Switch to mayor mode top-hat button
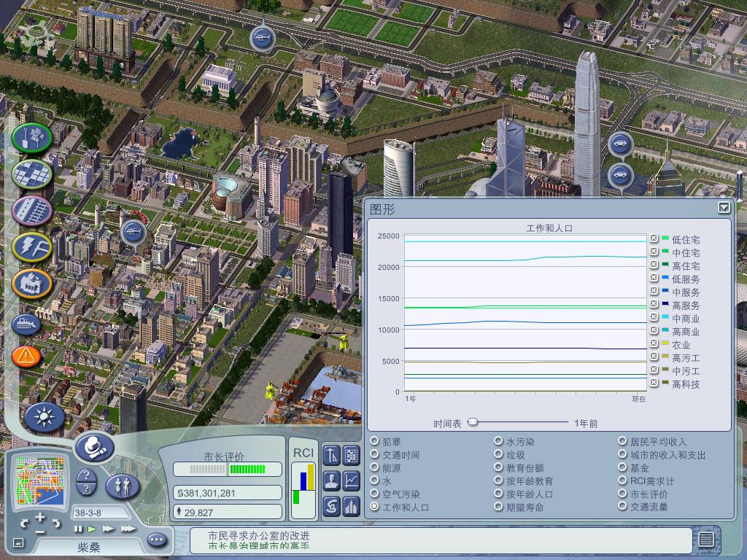This screenshot has width=747, height=560. pyautogui.click(x=95, y=447)
